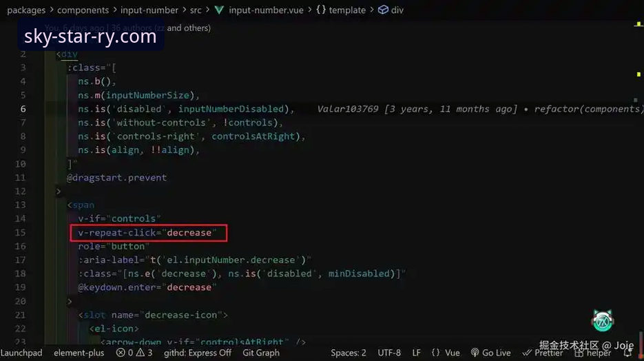This screenshot has height=361, width=644.
Task: Open the src breadcrumb segment
Action: [196, 10]
